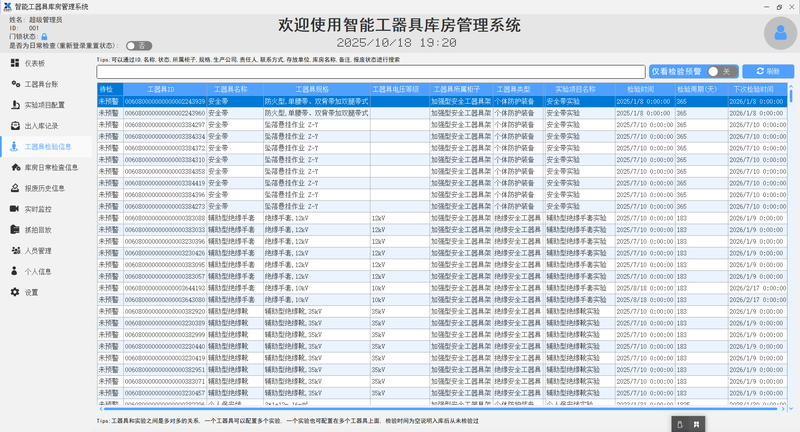Viewport: 800px width, 432px height.
Task: Sort by the 工器具ID column header
Action: pyautogui.click(x=165, y=89)
